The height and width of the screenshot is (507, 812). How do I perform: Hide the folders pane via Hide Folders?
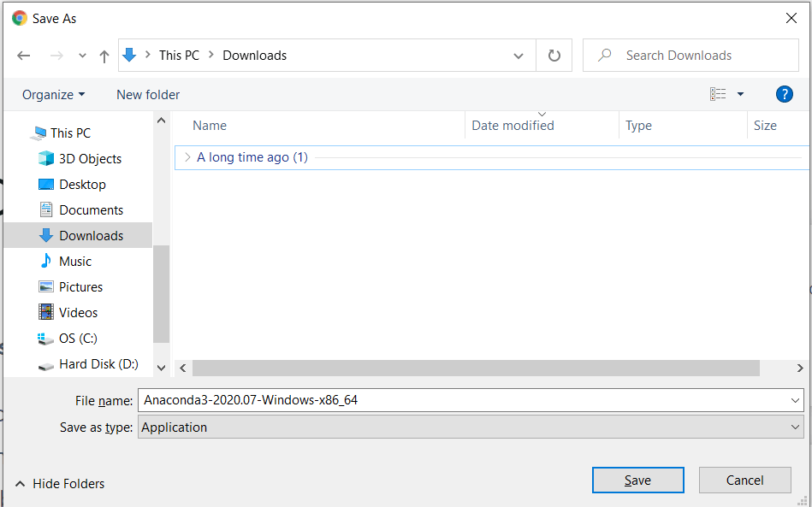pyautogui.click(x=59, y=483)
